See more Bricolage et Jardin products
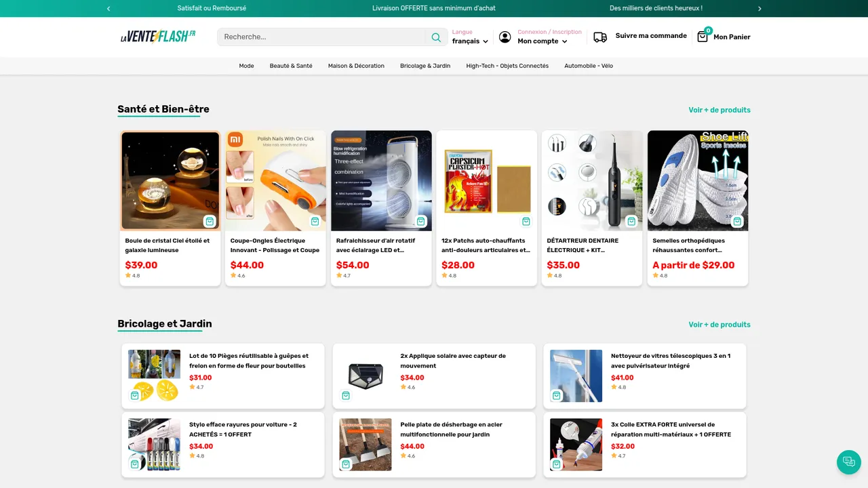This screenshot has height=488, width=868. click(719, 325)
